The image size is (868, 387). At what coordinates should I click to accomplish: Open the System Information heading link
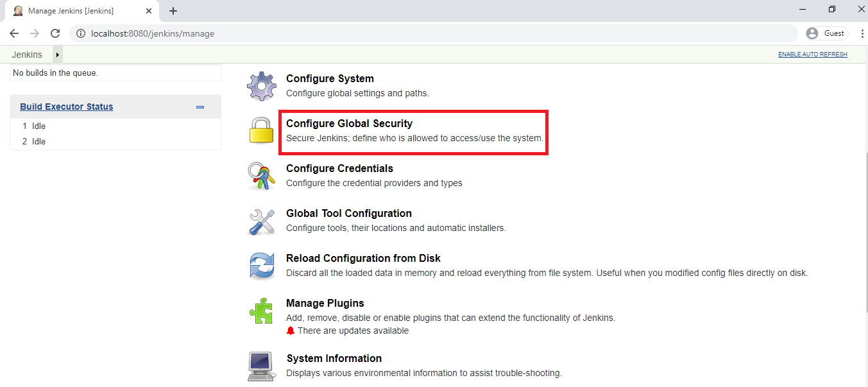(x=334, y=358)
